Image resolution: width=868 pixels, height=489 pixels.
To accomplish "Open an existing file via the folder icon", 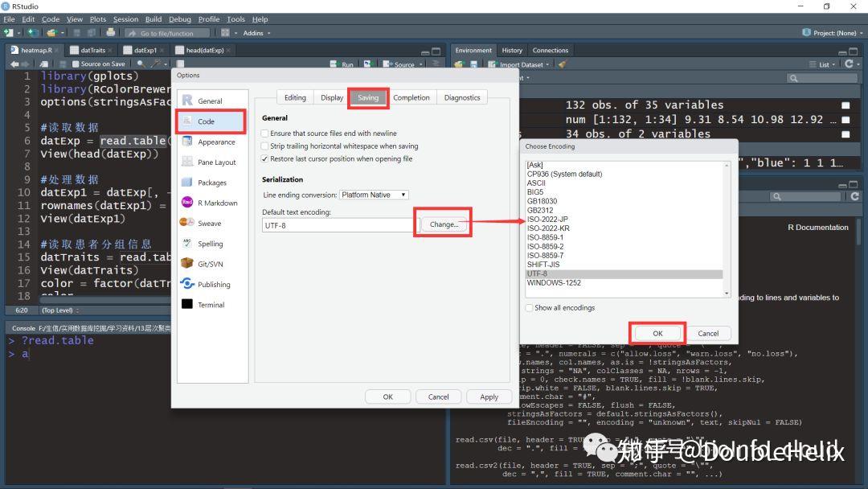I will coord(50,32).
